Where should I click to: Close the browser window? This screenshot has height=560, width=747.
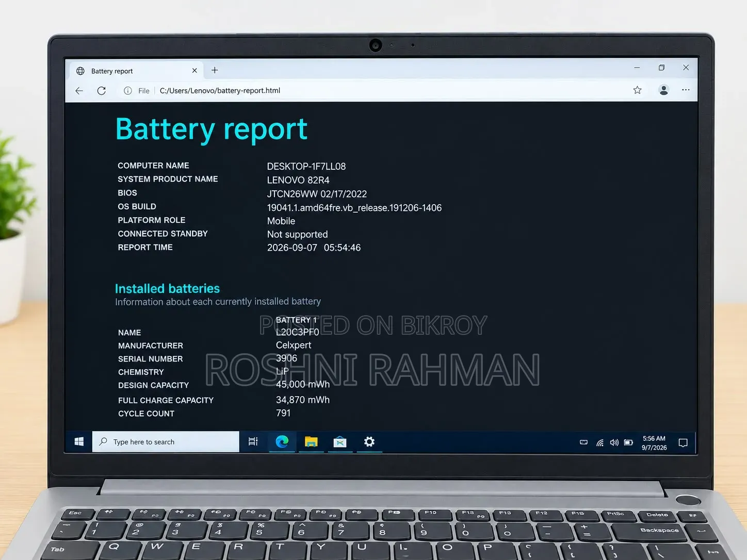[686, 68]
